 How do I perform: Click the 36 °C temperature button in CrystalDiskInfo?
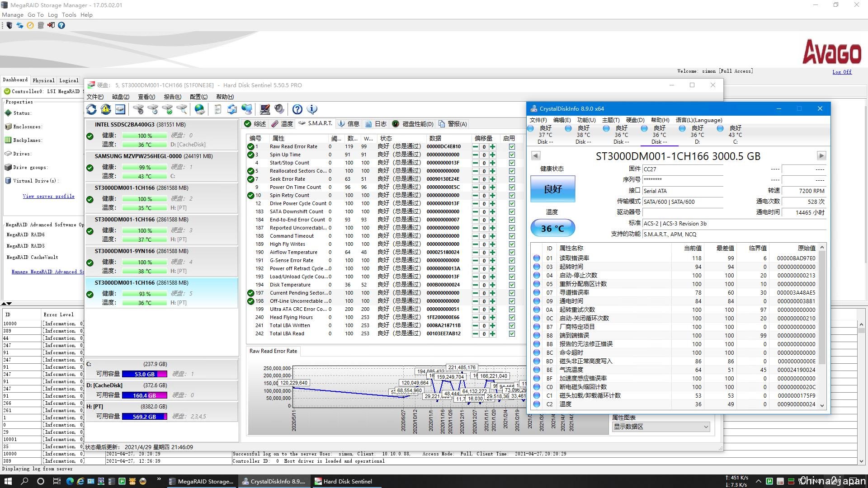pyautogui.click(x=552, y=228)
